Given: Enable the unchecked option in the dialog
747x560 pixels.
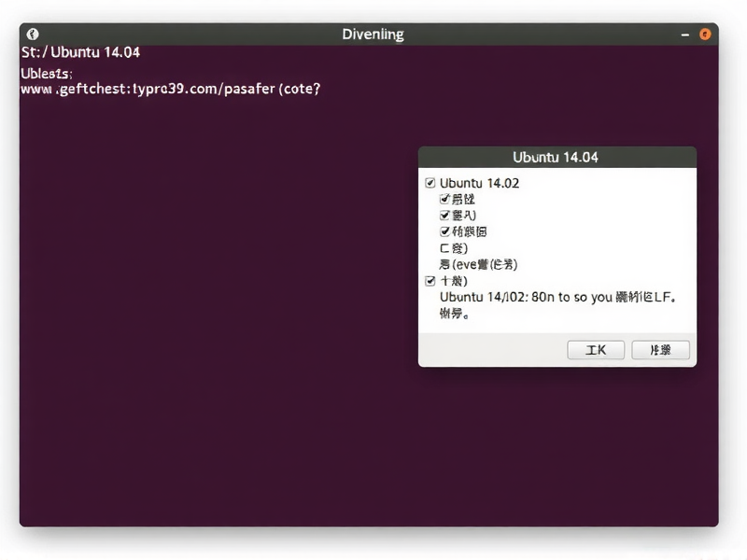Looking at the screenshot, I should pos(445,247).
